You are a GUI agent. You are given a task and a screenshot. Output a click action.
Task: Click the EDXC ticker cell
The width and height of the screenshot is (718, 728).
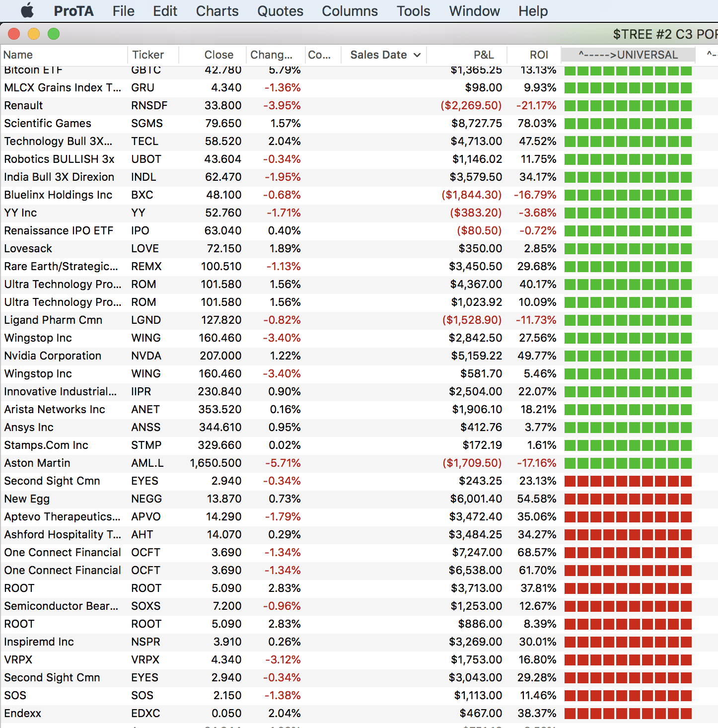(x=145, y=713)
